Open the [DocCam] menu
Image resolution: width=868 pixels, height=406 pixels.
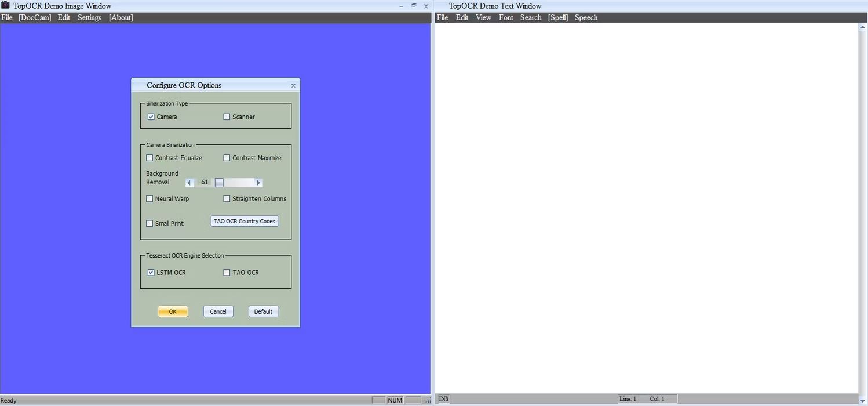pos(35,17)
